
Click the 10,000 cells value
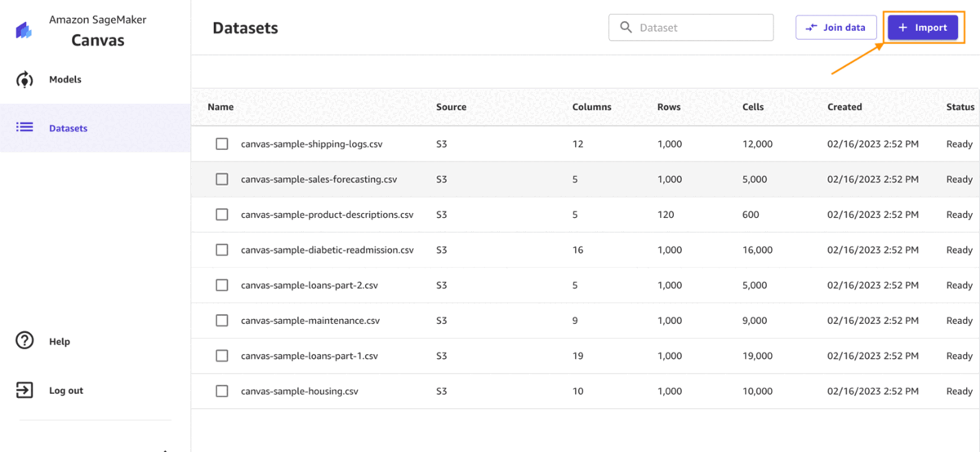tap(757, 391)
